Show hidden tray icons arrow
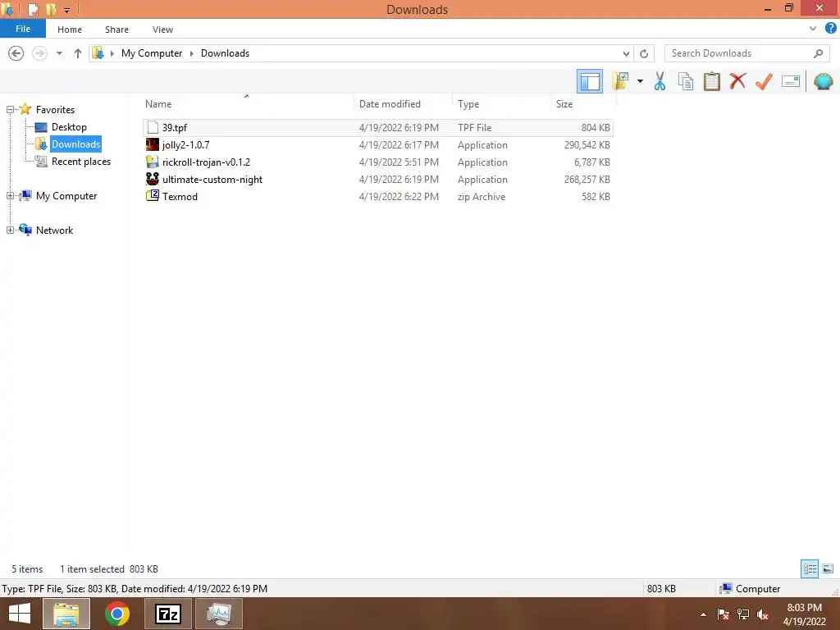840x630 pixels. 703,614
